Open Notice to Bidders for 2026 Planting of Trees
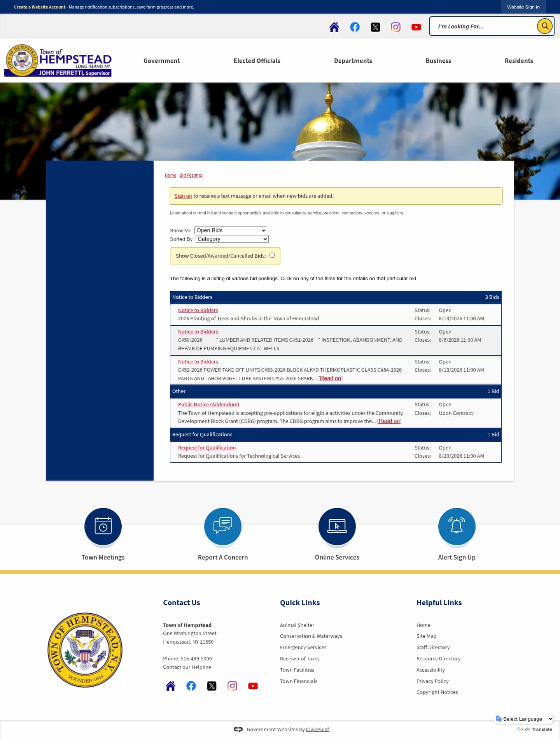This screenshot has width=560, height=739. tap(198, 310)
